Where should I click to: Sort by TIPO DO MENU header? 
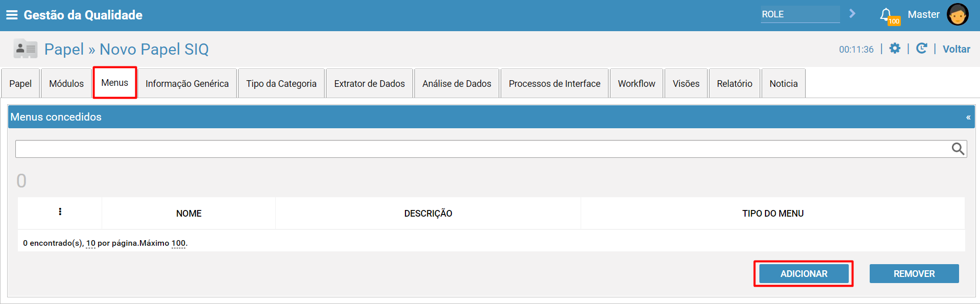(x=773, y=214)
